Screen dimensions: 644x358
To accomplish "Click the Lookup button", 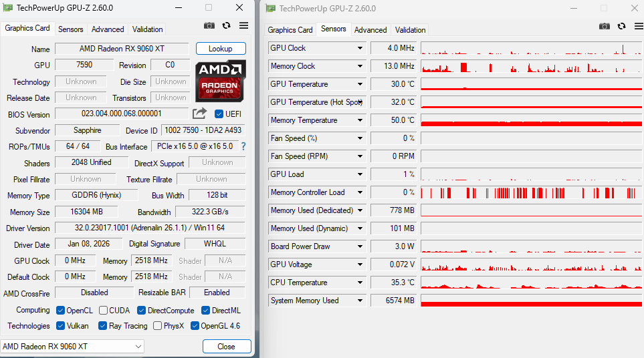I will pos(221,48).
